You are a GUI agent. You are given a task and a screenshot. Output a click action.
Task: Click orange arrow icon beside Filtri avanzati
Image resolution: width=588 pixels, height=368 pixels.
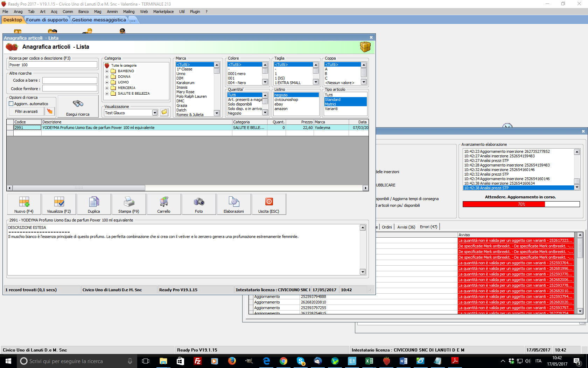pyautogui.click(x=50, y=111)
